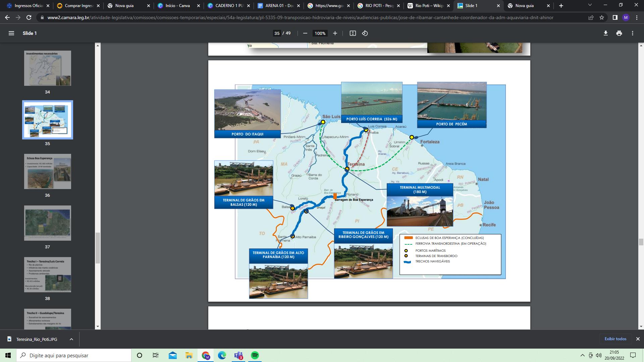Open the tab search dropdown arrow
This screenshot has height=362, width=644.
pos(590,5)
